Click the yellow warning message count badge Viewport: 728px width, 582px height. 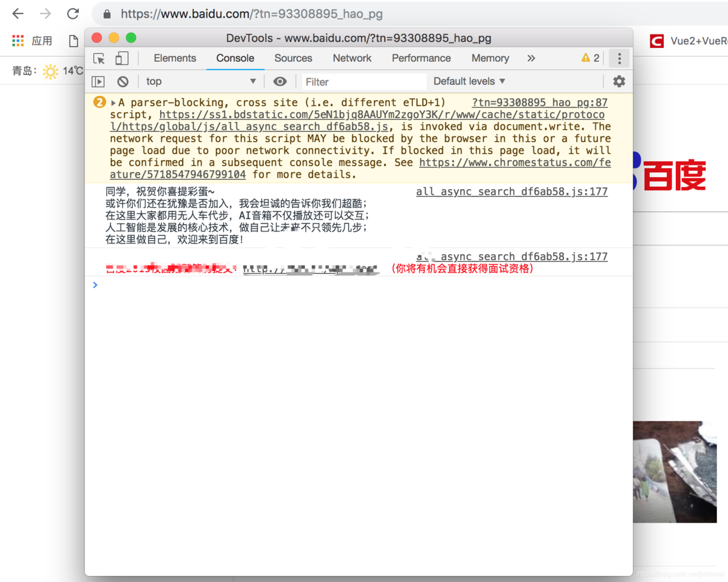pos(99,102)
